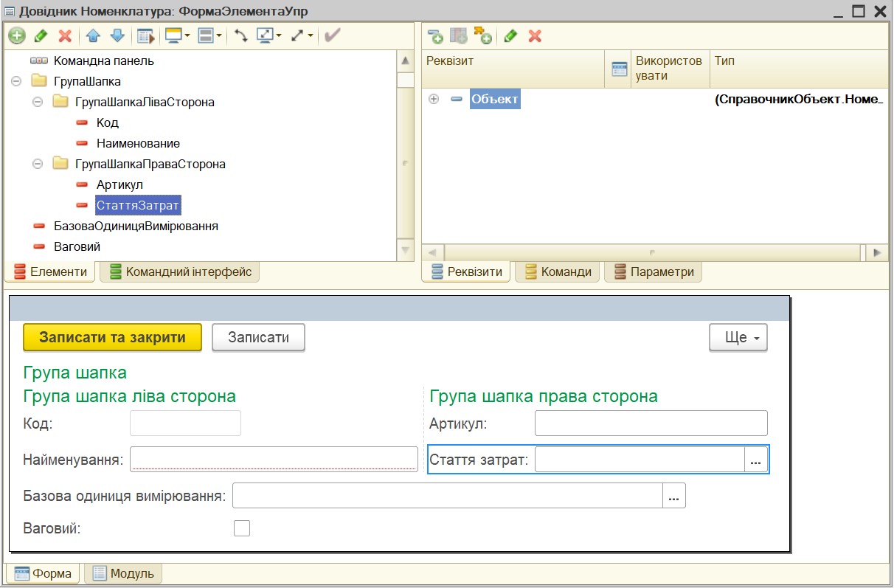The image size is (894, 588).
Task: Click the orange add-with-plus icon in requisites toolbar
Action: point(483,35)
